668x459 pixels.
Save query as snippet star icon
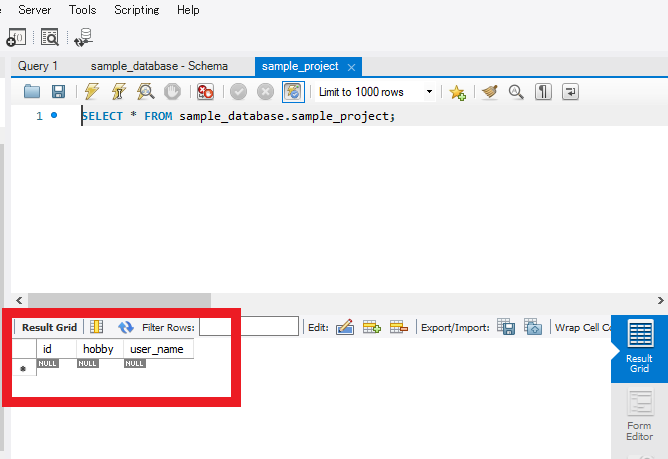point(457,92)
